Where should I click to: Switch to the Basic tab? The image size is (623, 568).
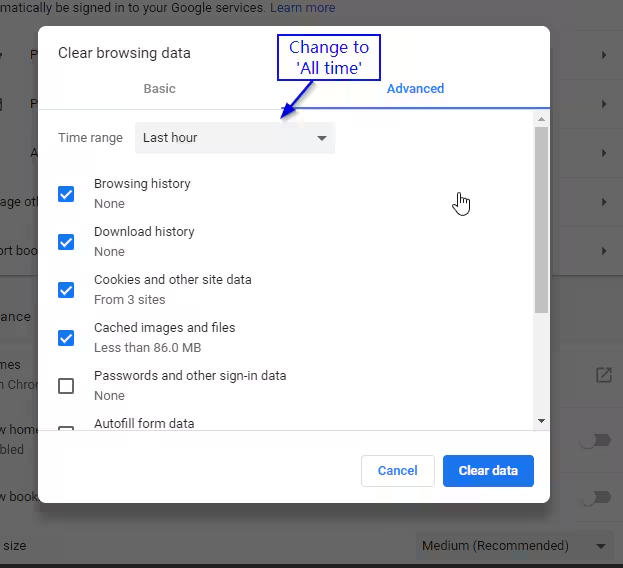click(159, 89)
